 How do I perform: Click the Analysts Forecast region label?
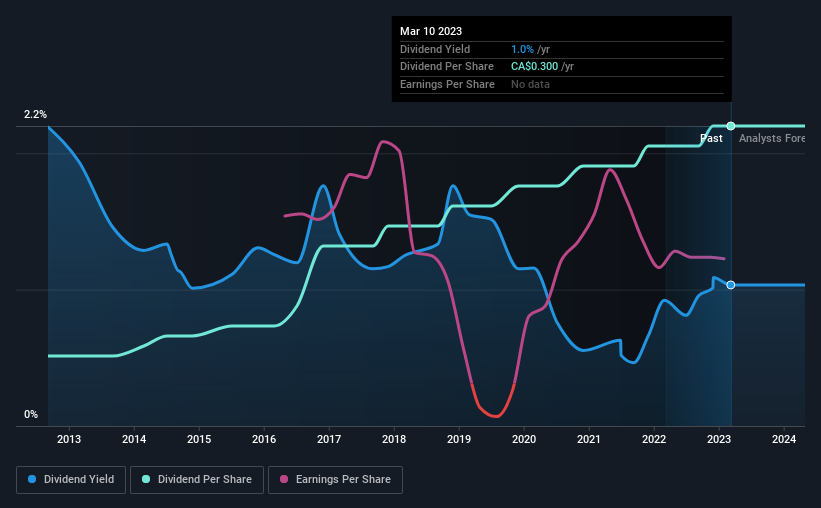pyautogui.click(x=772, y=138)
